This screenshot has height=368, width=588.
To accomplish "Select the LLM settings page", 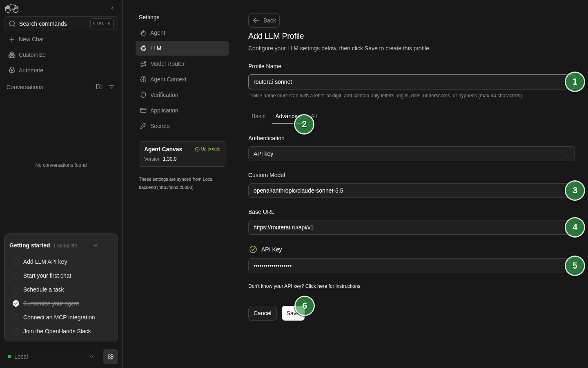I will tap(182, 48).
